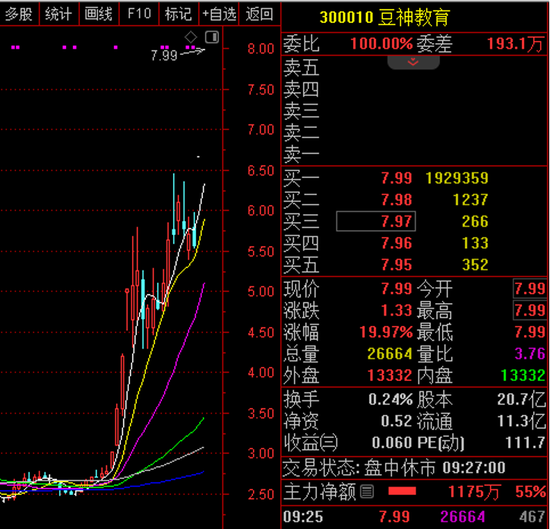Click 返回 to go back
This screenshot has height=529, width=550.
point(259,14)
